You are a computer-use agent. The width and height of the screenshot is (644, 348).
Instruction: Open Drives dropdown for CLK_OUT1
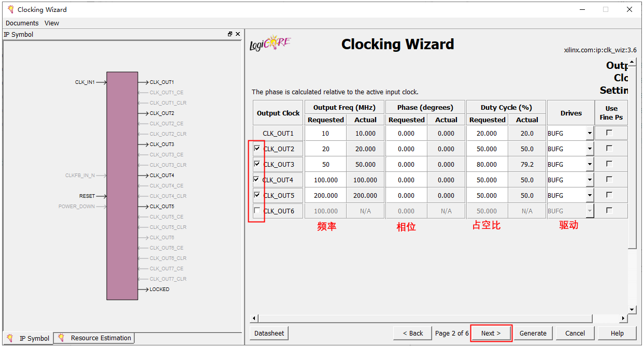pos(590,134)
